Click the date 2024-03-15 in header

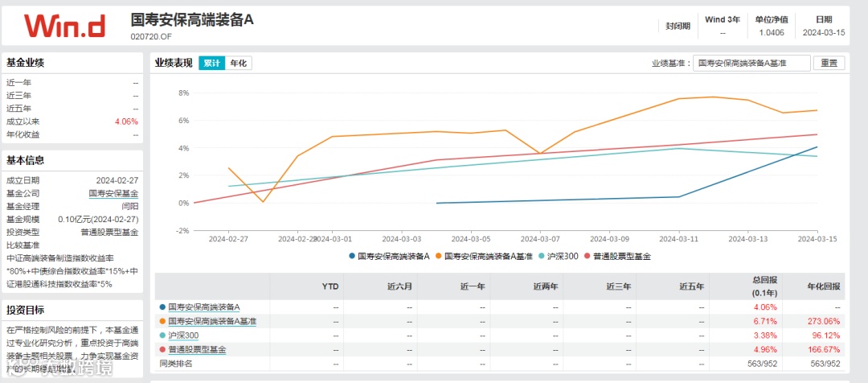pyautogui.click(x=824, y=33)
